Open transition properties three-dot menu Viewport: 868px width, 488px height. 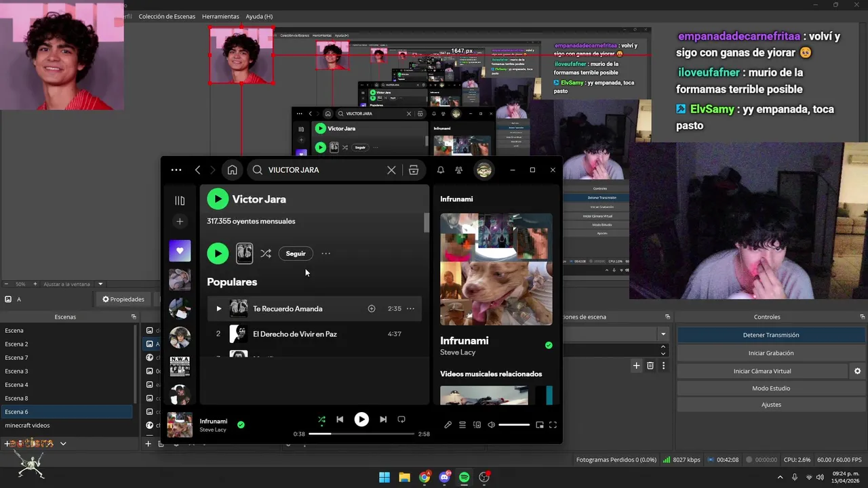click(663, 365)
